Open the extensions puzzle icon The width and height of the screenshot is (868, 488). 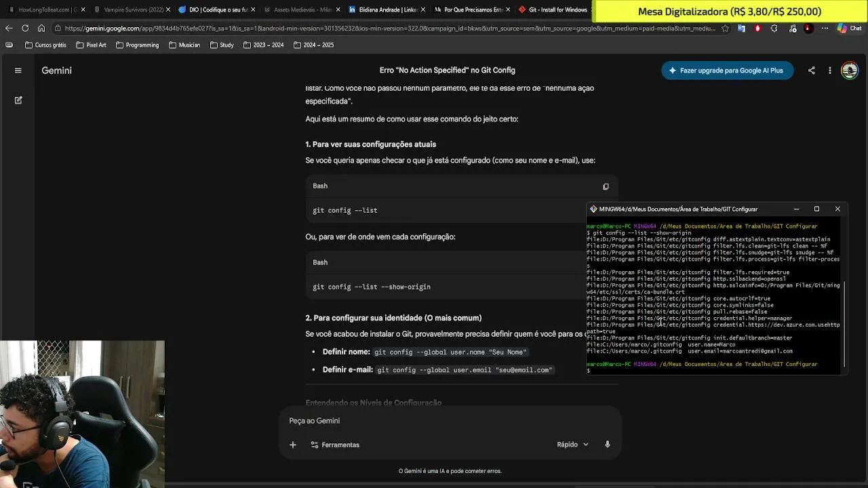pyautogui.click(x=774, y=28)
